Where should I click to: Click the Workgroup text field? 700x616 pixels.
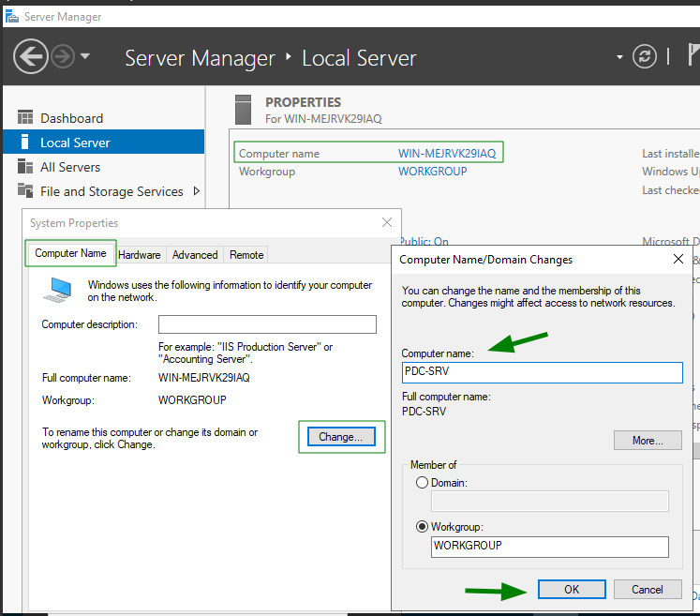tap(549, 547)
